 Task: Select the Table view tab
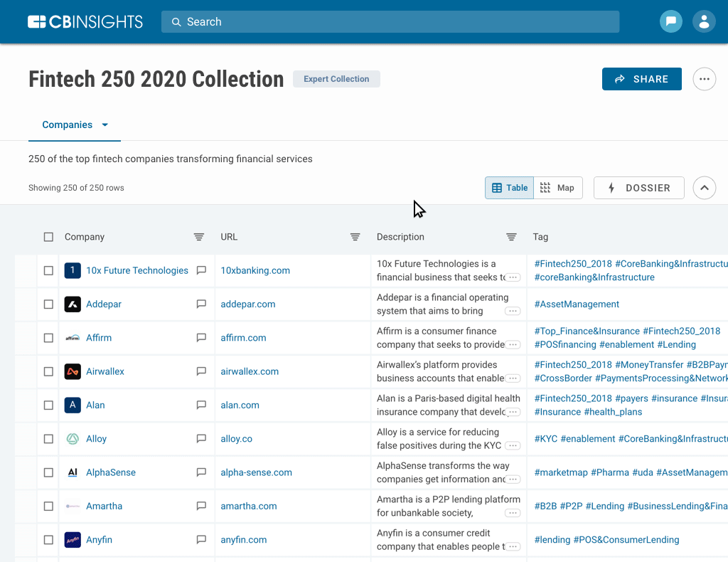(x=510, y=188)
